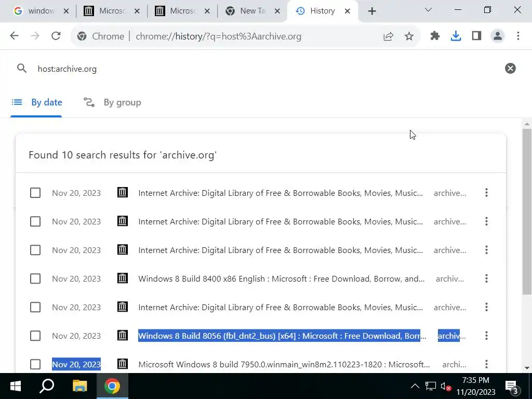
Task: Check the Windows 8 build 7950 entry
Action: (x=35, y=364)
